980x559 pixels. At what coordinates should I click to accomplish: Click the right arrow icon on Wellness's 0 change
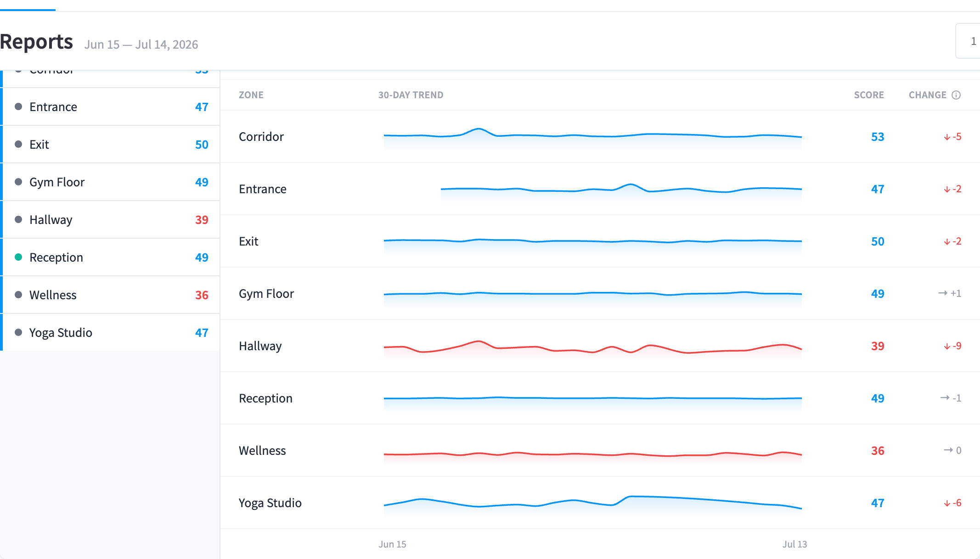pyautogui.click(x=948, y=450)
